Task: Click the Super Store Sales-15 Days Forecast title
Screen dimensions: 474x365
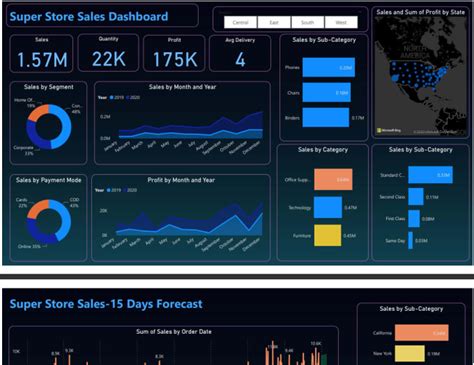Action: point(106,304)
